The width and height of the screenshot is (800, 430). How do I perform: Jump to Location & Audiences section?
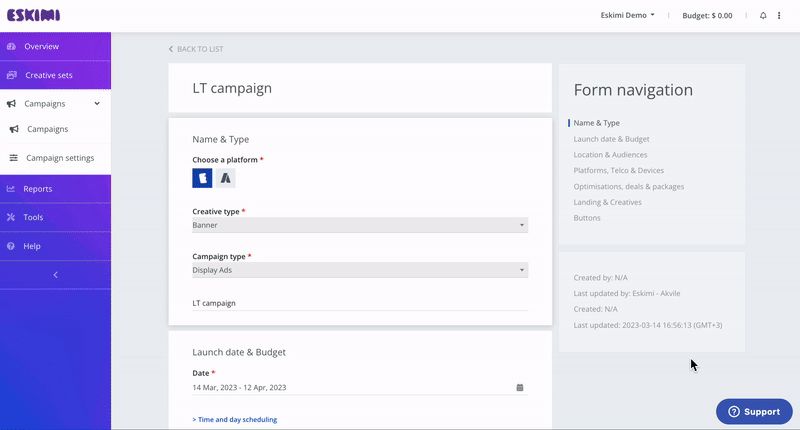click(610, 155)
